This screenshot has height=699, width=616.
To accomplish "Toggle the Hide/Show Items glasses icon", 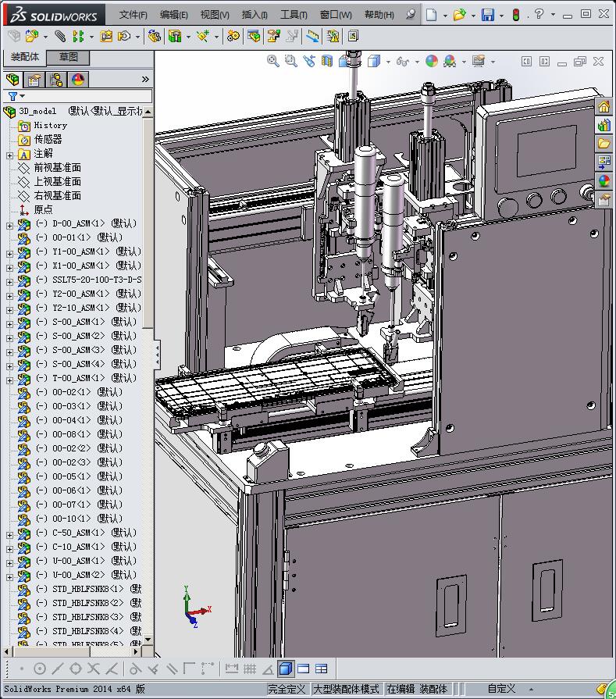I will coord(403,61).
